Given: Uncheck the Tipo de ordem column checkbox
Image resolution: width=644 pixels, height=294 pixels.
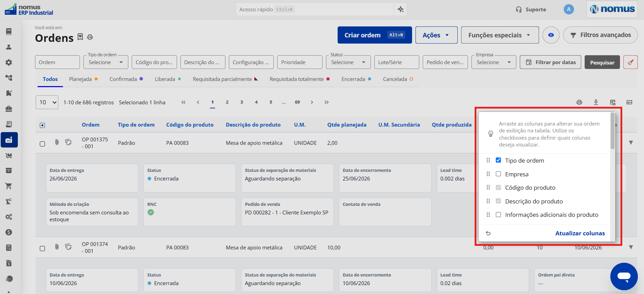Looking at the screenshot, I should tap(499, 160).
